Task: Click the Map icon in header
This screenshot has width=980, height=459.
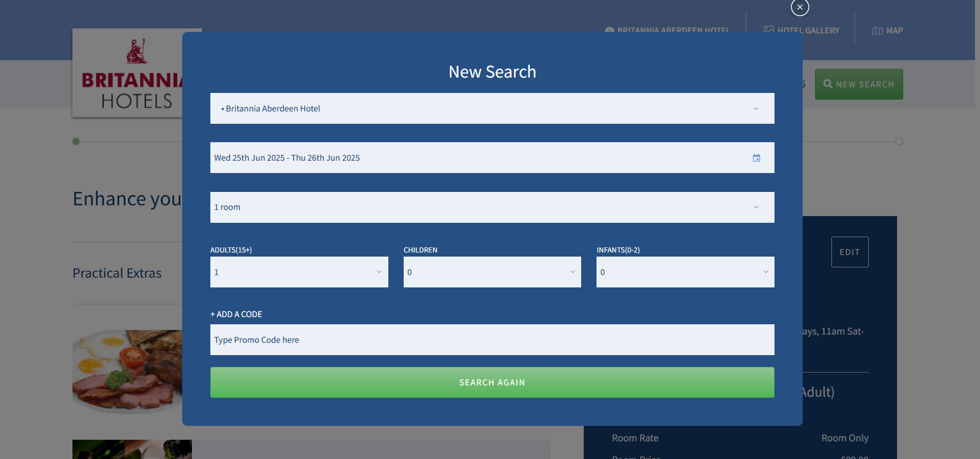Action: (877, 31)
